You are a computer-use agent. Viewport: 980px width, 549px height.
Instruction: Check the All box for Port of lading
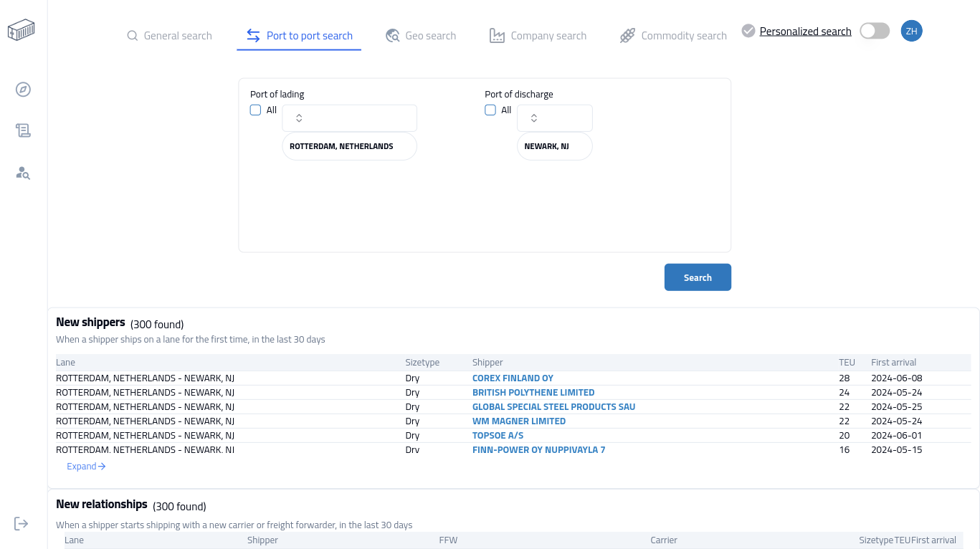255,110
